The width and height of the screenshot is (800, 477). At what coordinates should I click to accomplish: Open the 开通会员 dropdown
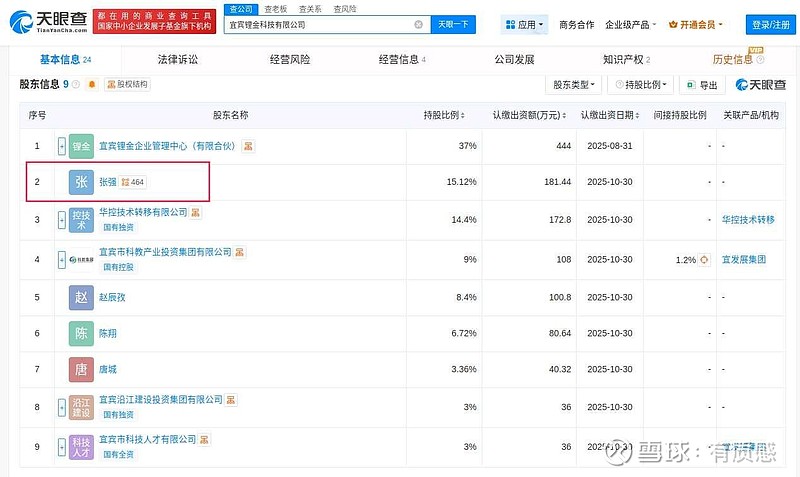(695, 24)
